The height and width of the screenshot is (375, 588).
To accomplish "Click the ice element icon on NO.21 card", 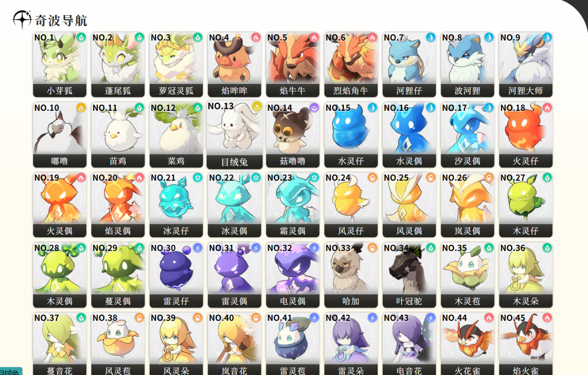I will pyautogui.click(x=198, y=178).
